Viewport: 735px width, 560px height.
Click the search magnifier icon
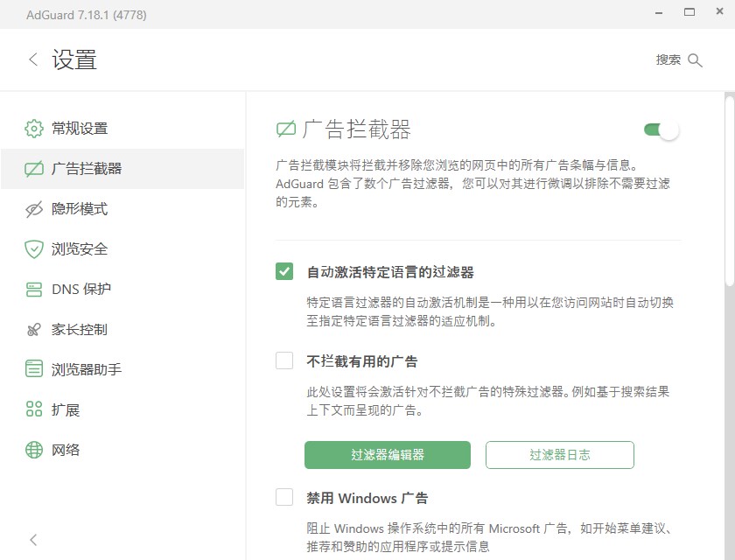click(695, 60)
